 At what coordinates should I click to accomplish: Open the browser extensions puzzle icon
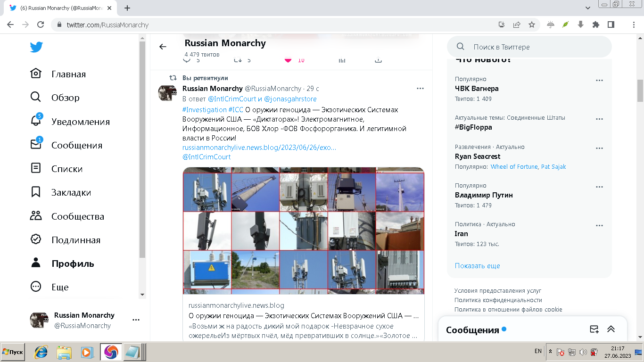[595, 25]
